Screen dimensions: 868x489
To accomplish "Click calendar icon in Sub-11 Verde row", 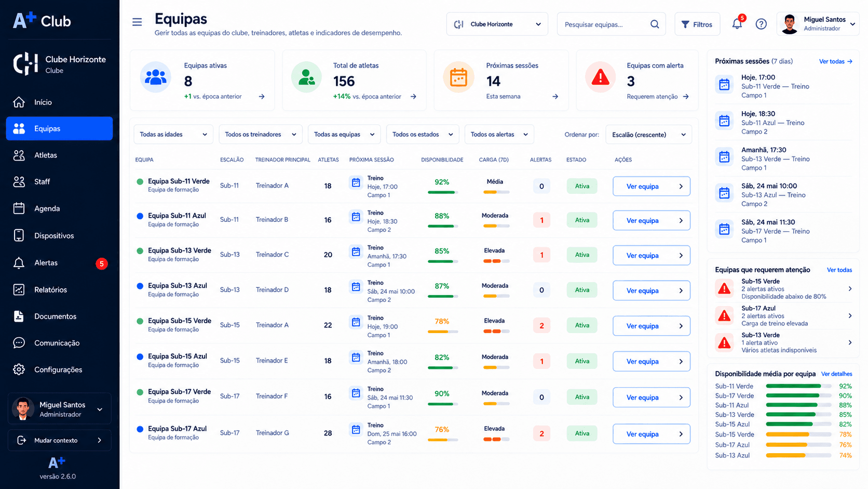I will pos(356,182).
